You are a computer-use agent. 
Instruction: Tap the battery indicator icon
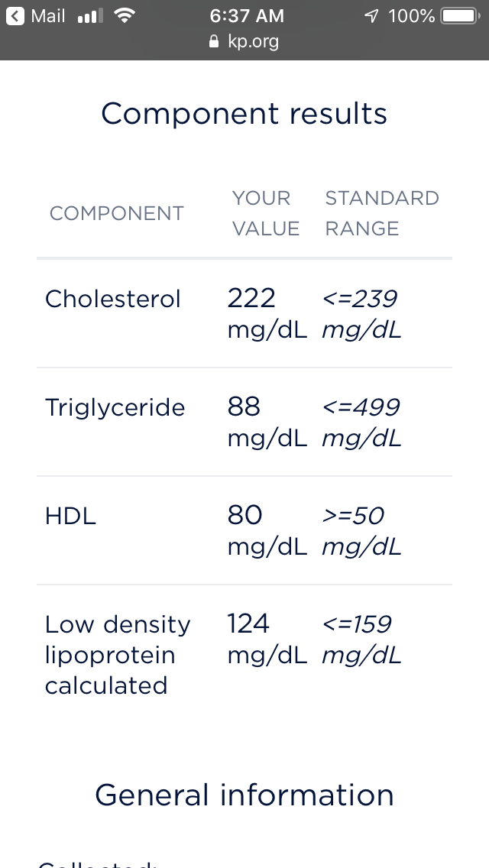tap(458, 16)
